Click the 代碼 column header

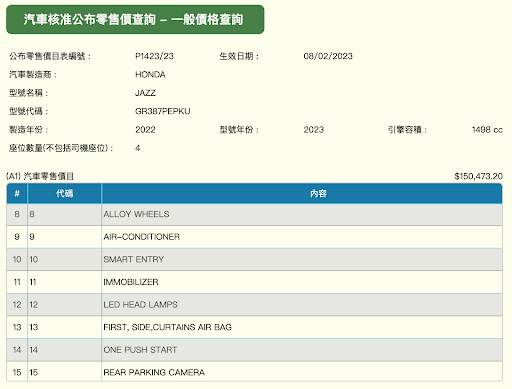[x=64, y=193]
